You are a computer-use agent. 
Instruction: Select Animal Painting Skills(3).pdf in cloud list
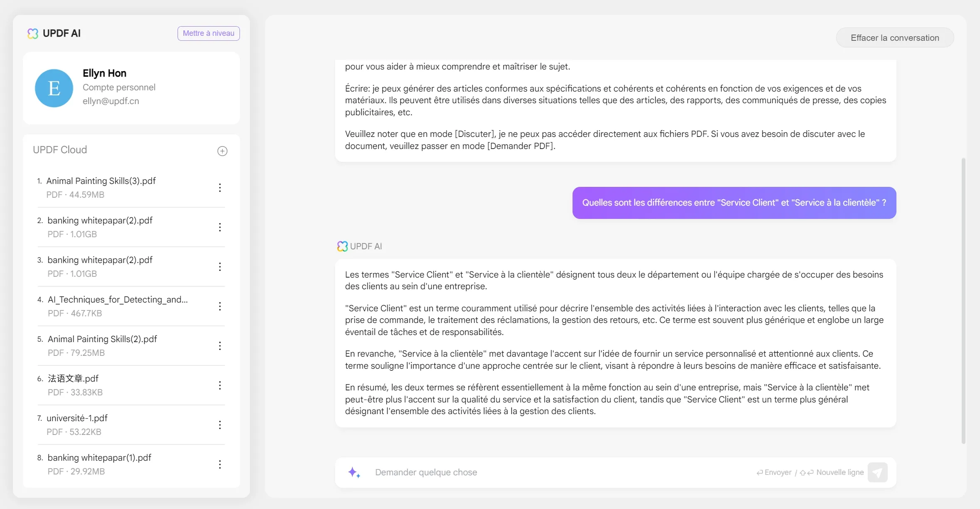tap(101, 181)
